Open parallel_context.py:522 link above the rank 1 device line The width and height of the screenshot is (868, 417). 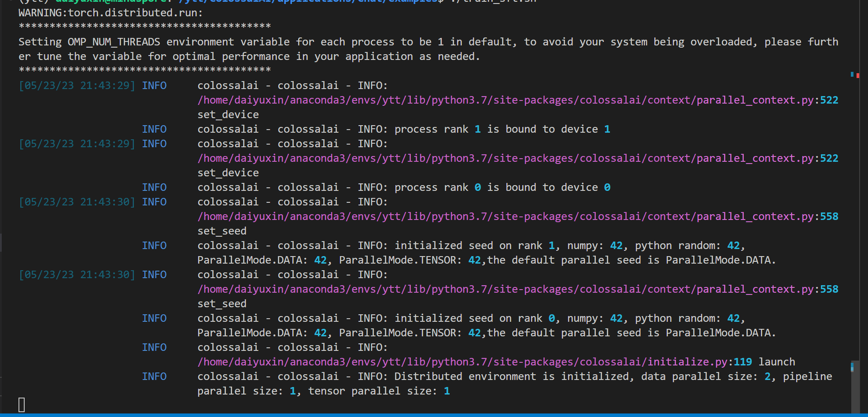pyautogui.click(x=518, y=100)
